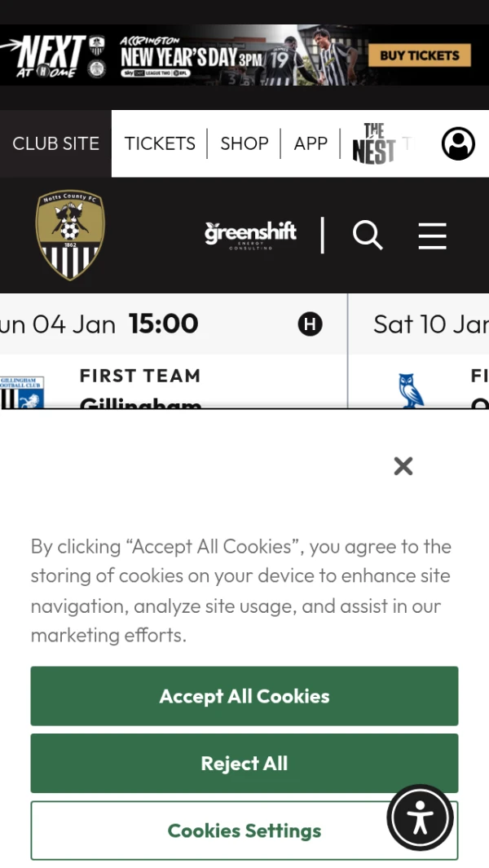The image size is (489, 868).
Task: Click the Gillingham club badge
Action: 22,392
